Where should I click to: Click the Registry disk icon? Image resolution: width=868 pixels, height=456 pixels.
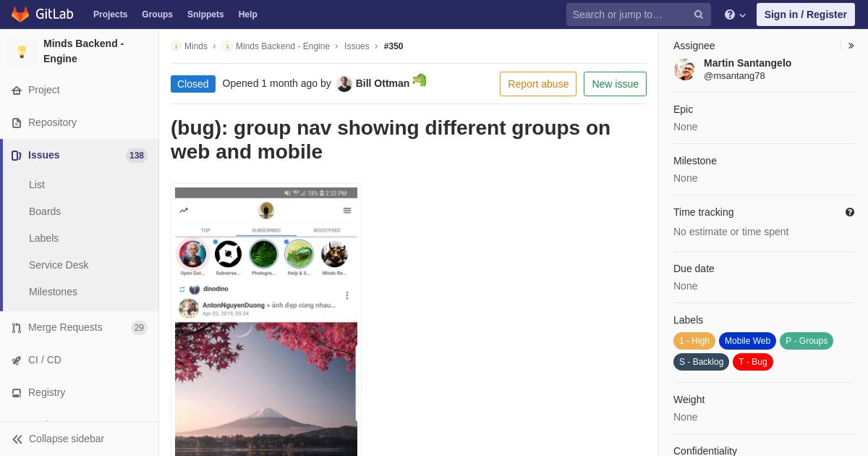click(17, 393)
